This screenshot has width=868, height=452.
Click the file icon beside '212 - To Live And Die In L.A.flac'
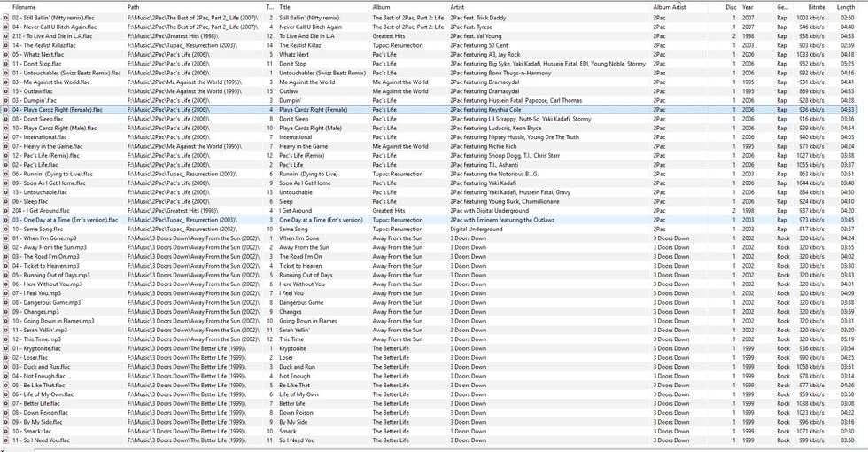6,36
